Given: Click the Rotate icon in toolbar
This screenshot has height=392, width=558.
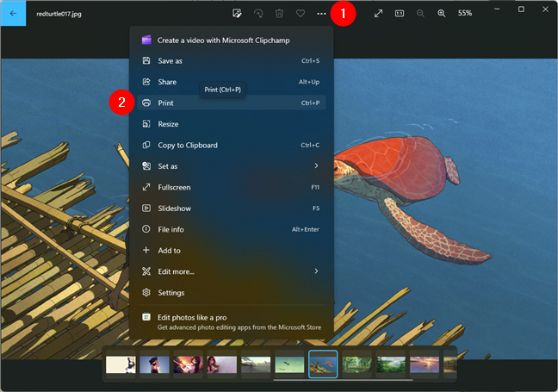Looking at the screenshot, I should point(258,14).
